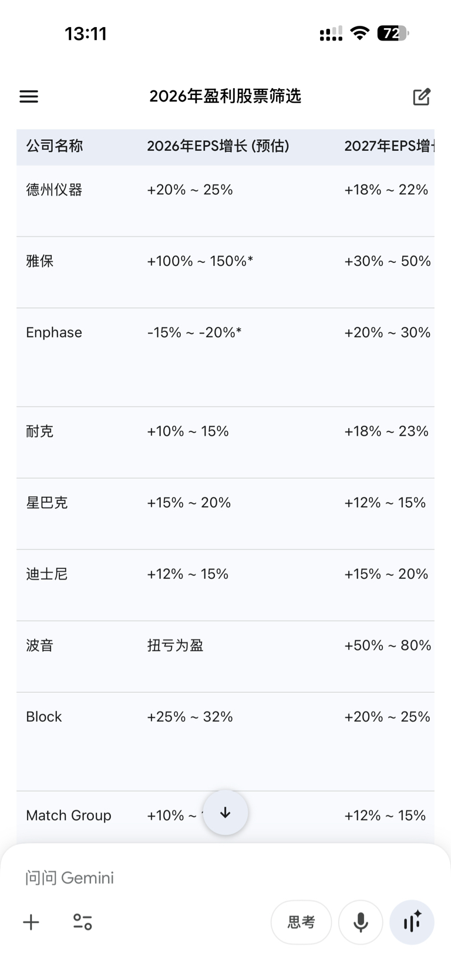This screenshot has width=451, height=980.
Task: Tap the 波音 扭亏为盈 cell
Action: pos(175,646)
